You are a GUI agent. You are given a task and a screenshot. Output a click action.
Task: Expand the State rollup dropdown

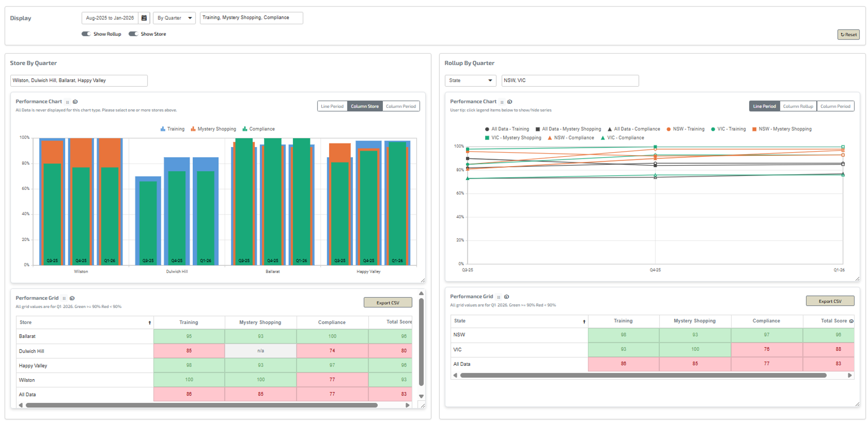tap(470, 80)
